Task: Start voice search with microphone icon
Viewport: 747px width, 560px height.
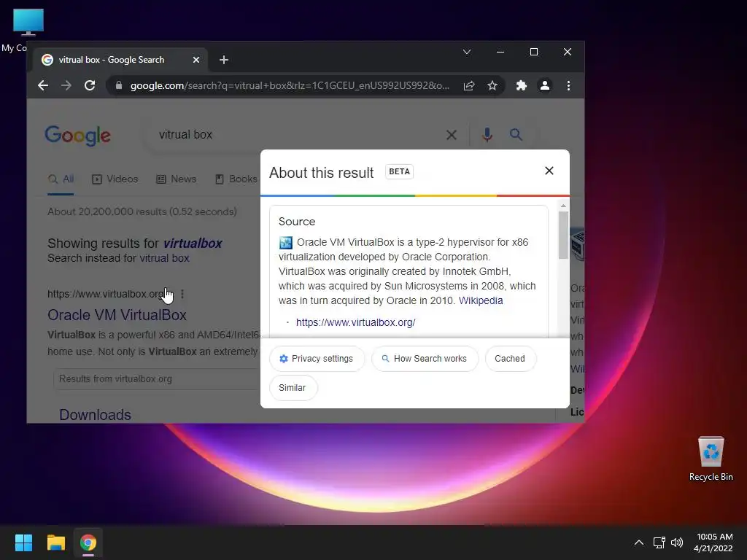Action: [x=487, y=135]
